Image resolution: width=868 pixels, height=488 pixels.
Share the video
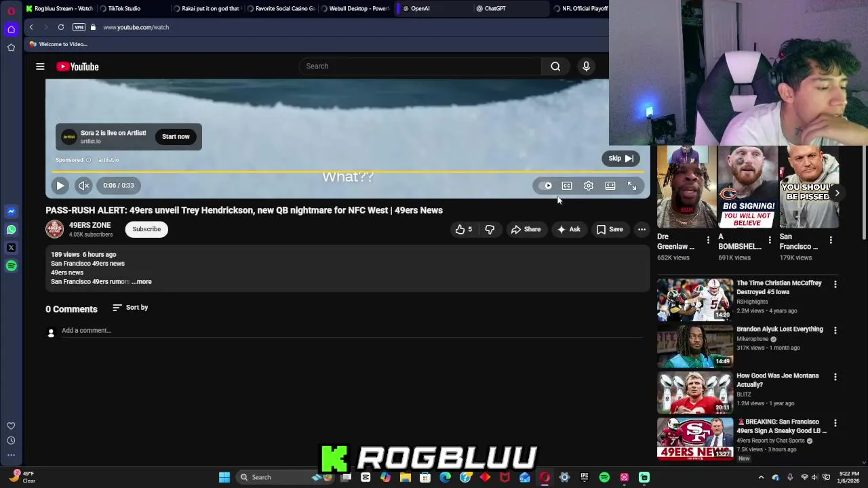tap(526, 230)
